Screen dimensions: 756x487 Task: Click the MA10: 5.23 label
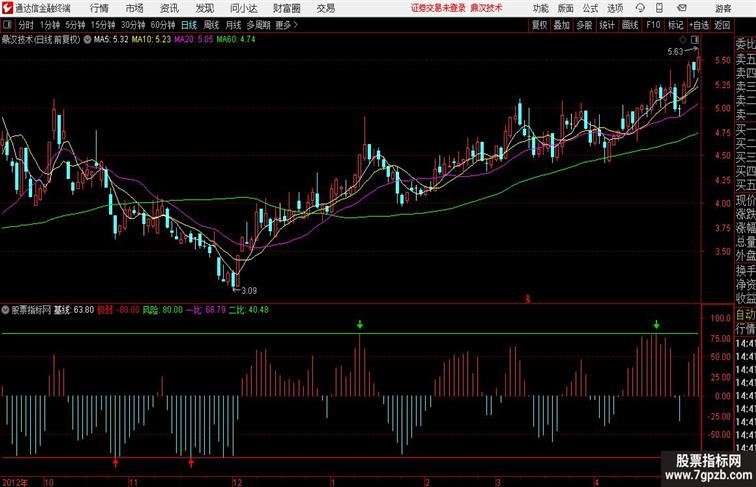pos(151,40)
